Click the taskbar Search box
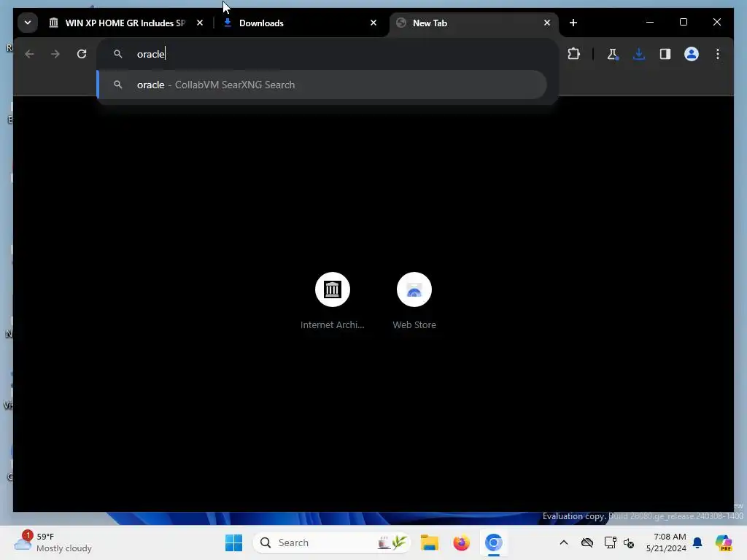 pyautogui.click(x=332, y=542)
